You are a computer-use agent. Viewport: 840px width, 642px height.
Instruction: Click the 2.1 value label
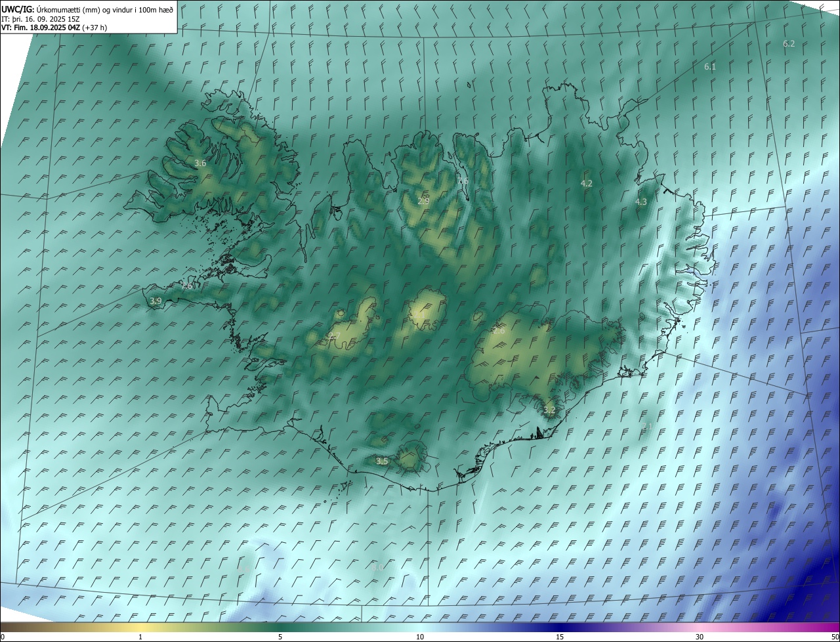pyautogui.click(x=419, y=314)
